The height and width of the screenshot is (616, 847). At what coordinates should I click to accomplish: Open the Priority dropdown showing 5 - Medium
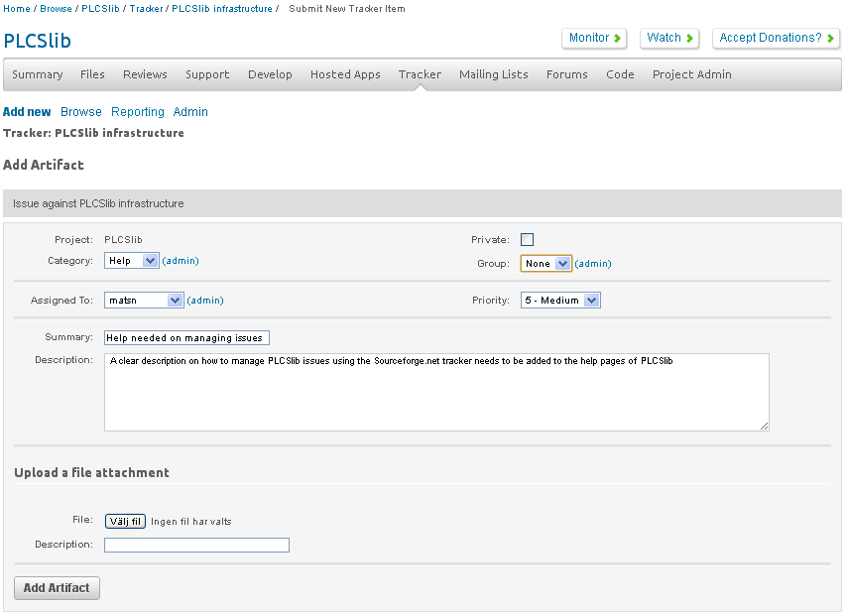(560, 300)
